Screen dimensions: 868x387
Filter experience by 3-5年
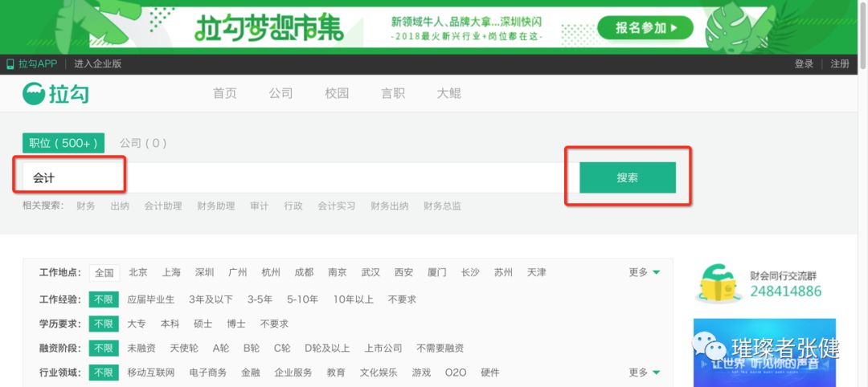[260, 299]
